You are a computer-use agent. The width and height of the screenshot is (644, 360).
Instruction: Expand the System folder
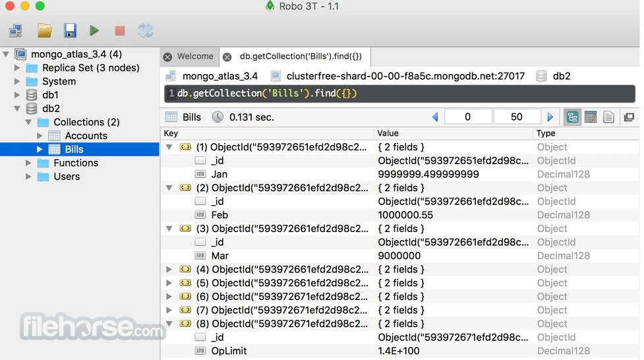(x=17, y=81)
